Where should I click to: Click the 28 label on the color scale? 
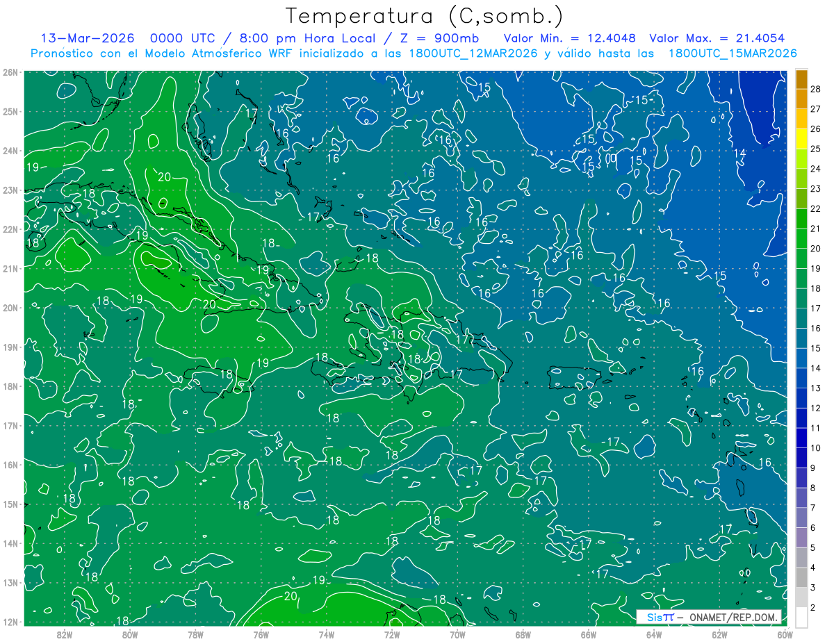815,90
